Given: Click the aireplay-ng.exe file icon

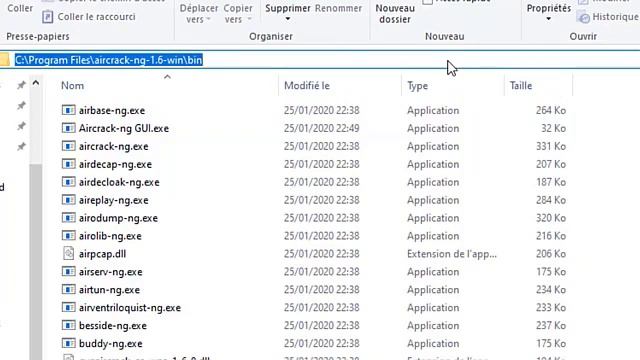Looking at the screenshot, I should (69, 200).
